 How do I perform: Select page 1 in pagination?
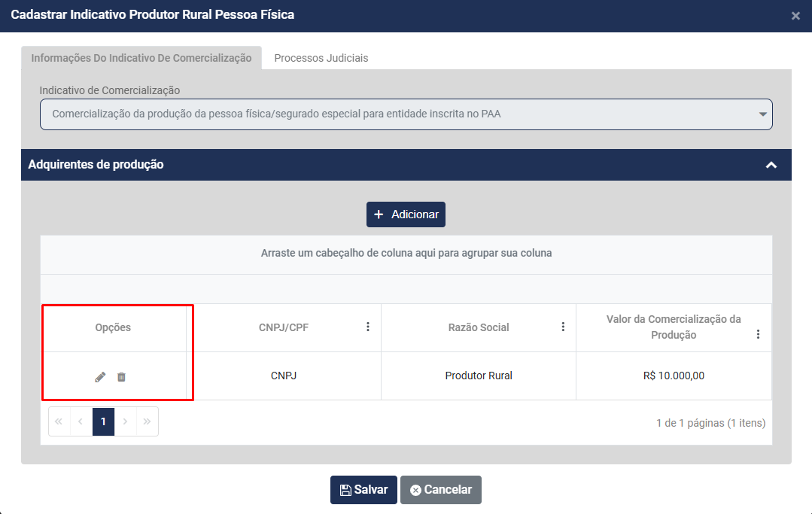103,422
